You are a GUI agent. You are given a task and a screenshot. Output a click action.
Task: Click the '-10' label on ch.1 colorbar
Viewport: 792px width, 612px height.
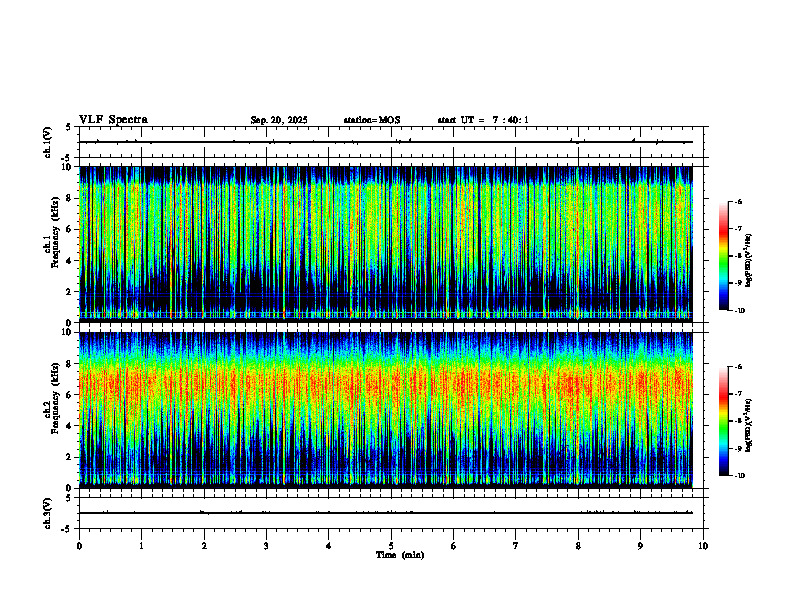739,311
